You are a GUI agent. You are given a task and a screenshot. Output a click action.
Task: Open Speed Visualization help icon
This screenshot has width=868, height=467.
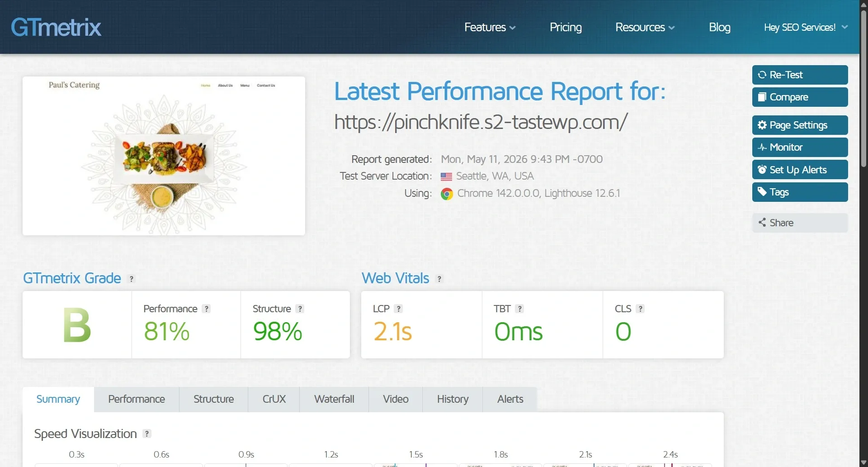147,434
